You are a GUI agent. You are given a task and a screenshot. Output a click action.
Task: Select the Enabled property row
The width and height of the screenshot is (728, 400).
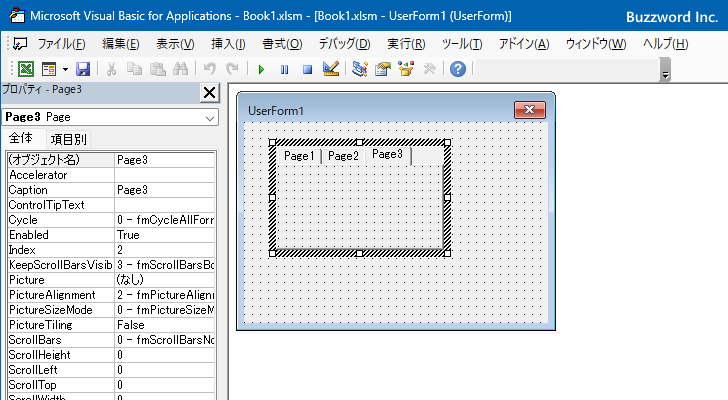pos(60,234)
